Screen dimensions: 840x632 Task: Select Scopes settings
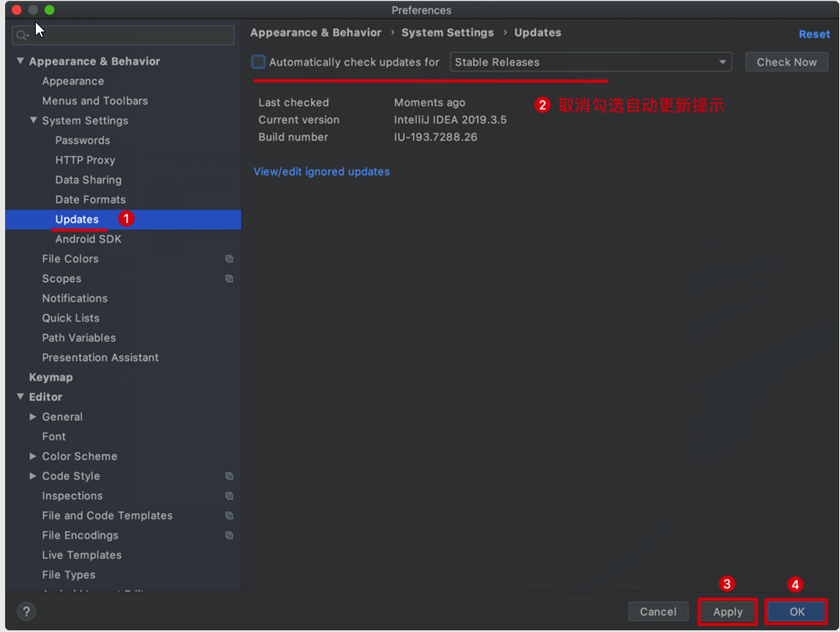tap(61, 279)
